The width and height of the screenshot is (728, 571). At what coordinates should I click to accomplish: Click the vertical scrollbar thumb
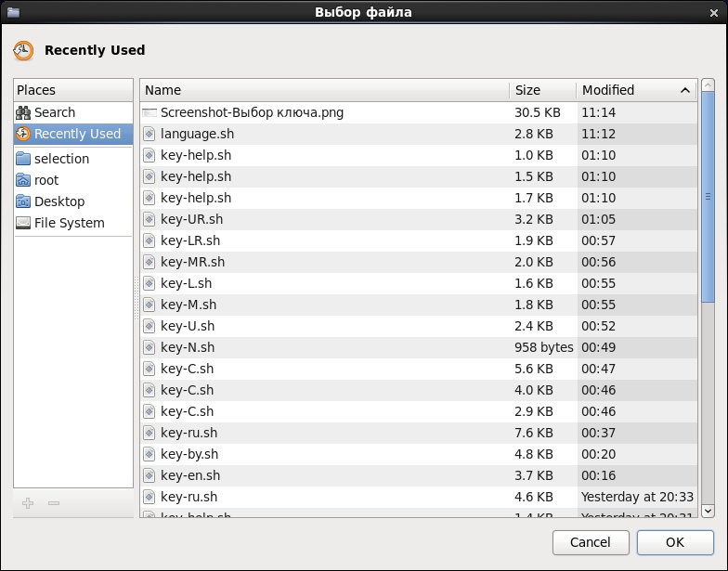(708, 197)
